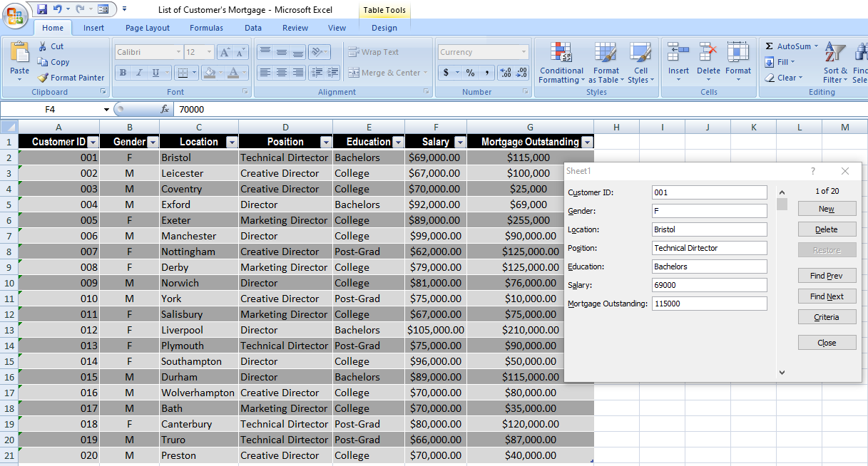Align text to the left
This screenshot has width=868, height=466.
click(265, 73)
